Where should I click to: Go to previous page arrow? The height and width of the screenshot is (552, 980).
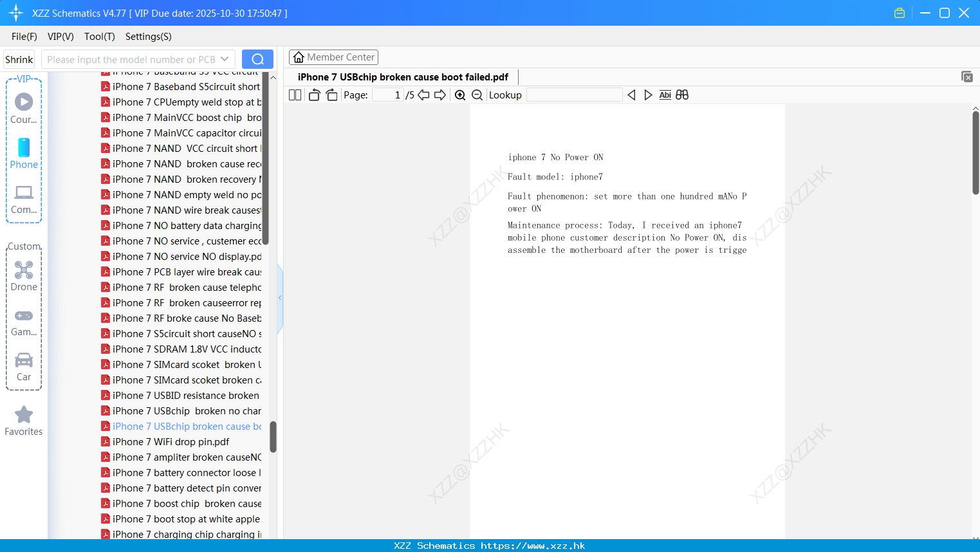tap(423, 95)
